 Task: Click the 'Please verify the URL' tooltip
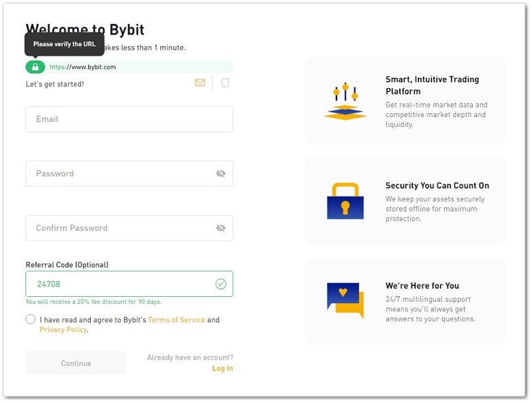[x=65, y=44]
